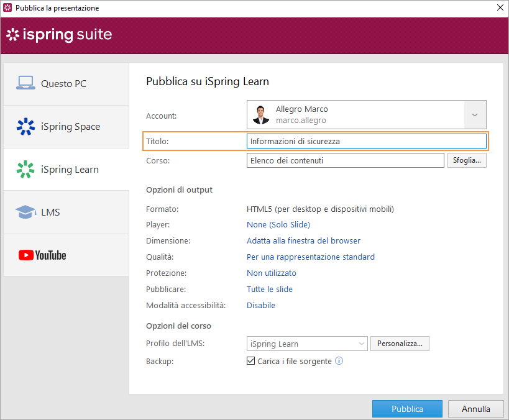Expand the Account dropdown arrow

[475, 115]
